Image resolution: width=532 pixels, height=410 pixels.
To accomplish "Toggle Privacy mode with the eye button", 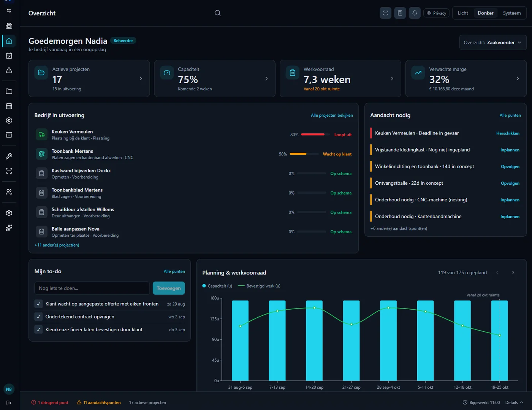I will pos(436,13).
